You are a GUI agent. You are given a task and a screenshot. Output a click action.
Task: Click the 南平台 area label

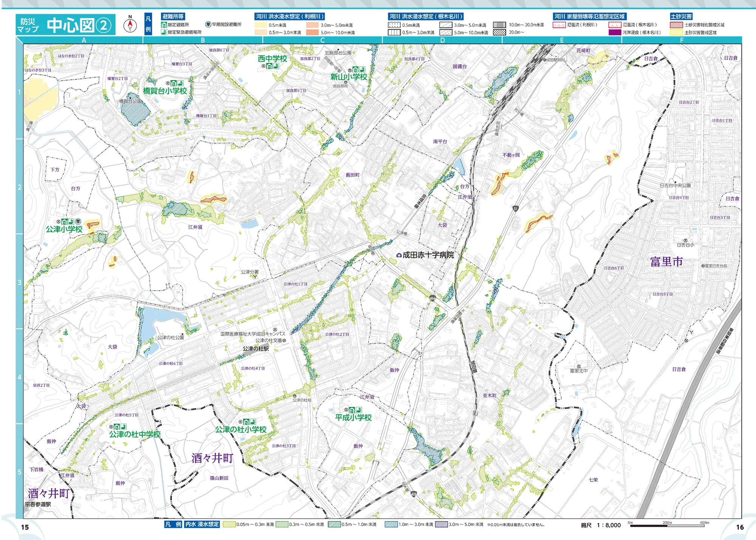[x=440, y=141]
